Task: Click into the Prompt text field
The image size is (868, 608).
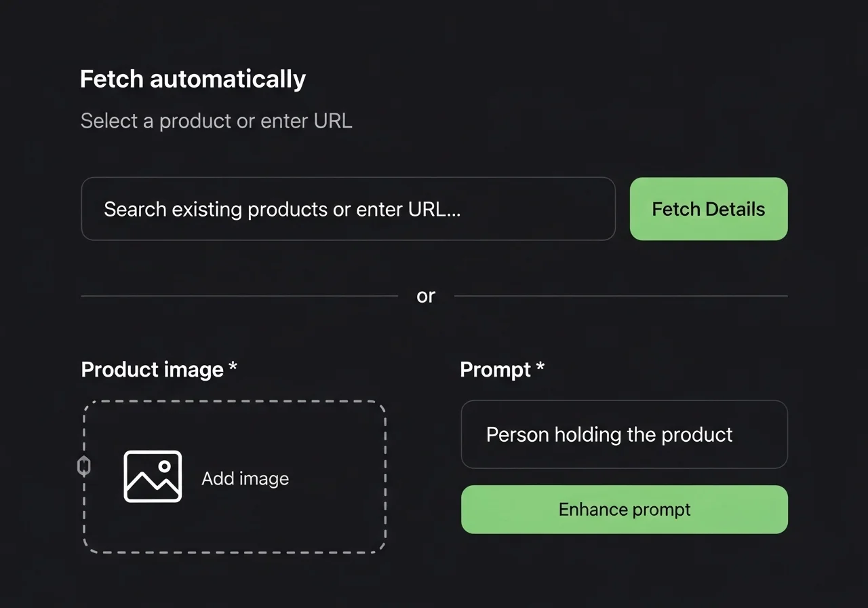Action: click(x=624, y=434)
